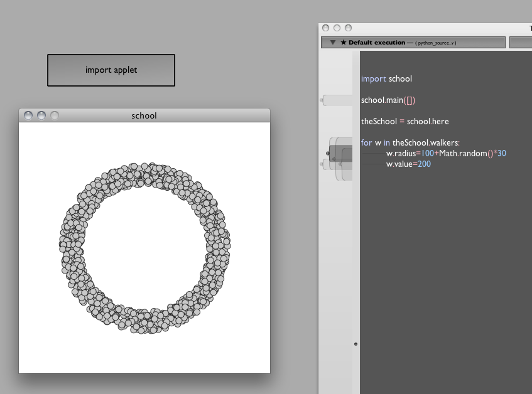The image size is (532, 394).
Task: Click the import applet button
Action: tap(111, 70)
